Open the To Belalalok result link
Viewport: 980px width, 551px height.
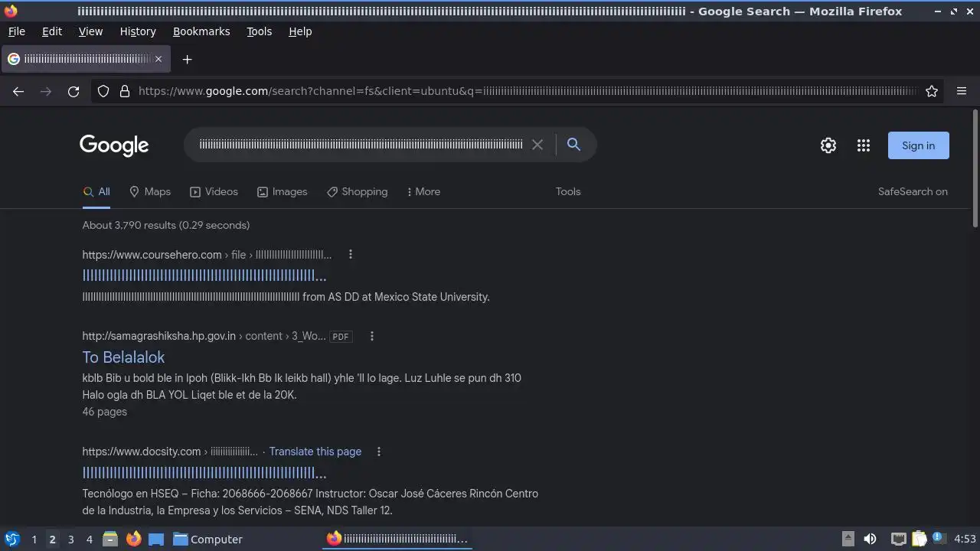tap(123, 357)
